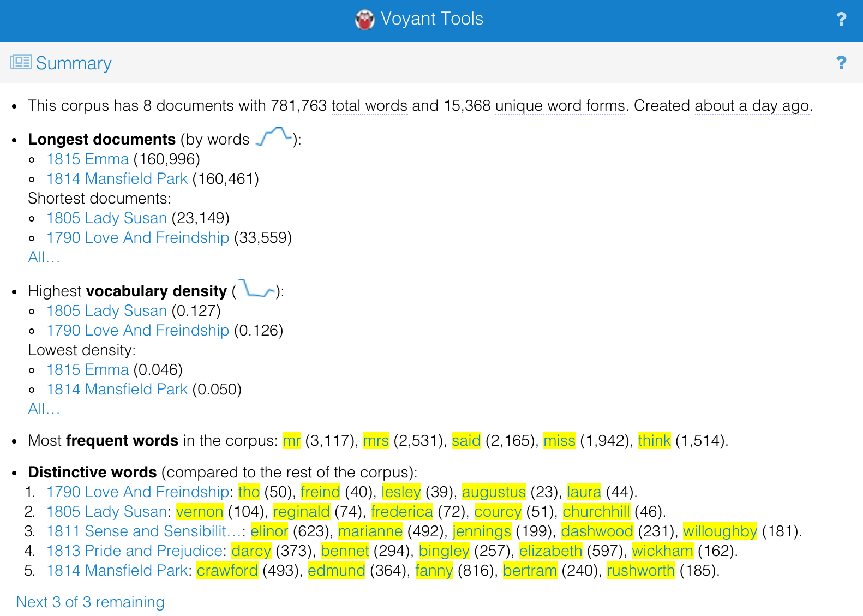The width and height of the screenshot is (863, 616).
Task: Select the frequent word 'think'
Action: click(654, 441)
